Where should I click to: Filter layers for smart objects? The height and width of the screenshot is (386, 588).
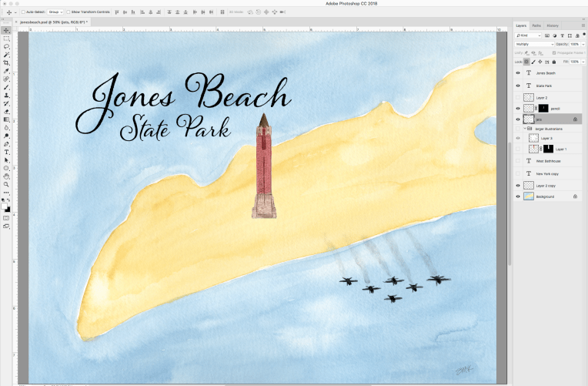coord(577,35)
